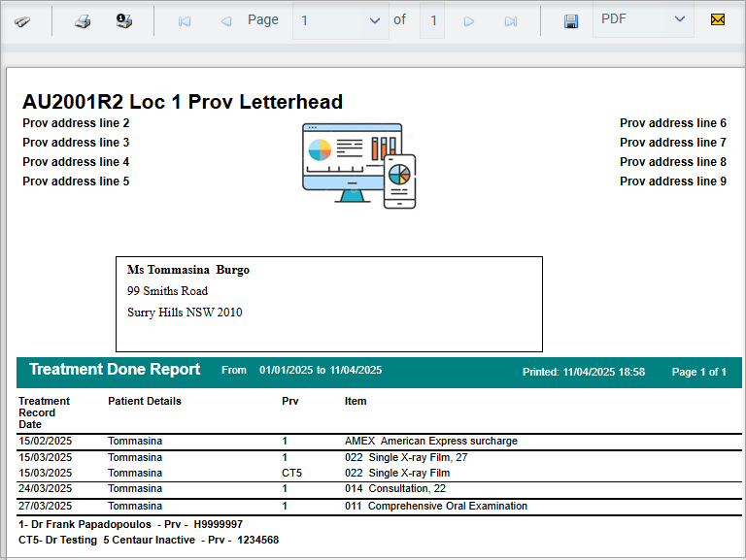The image size is (746, 560).
Task: Click '014 Consultation, 22' item
Action: 395,489
